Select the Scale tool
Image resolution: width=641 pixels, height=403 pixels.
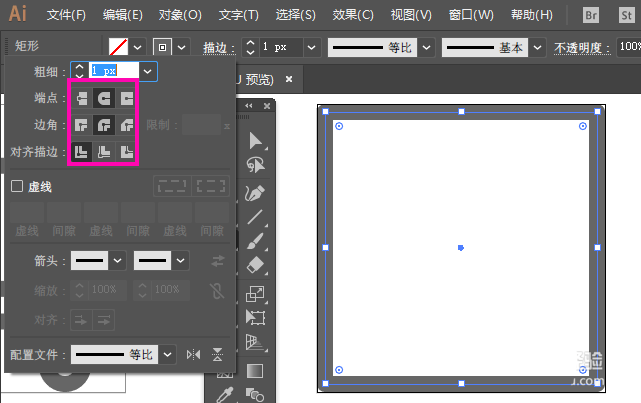pos(256,293)
